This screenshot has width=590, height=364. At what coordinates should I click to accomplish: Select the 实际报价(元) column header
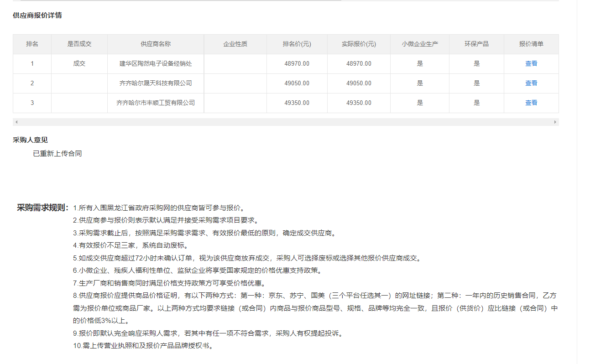(x=358, y=44)
